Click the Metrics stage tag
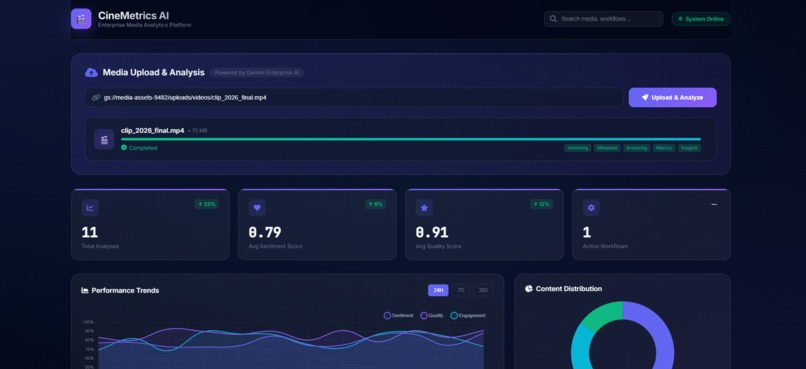The image size is (806, 369). pyautogui.click(x=664, y=148)
